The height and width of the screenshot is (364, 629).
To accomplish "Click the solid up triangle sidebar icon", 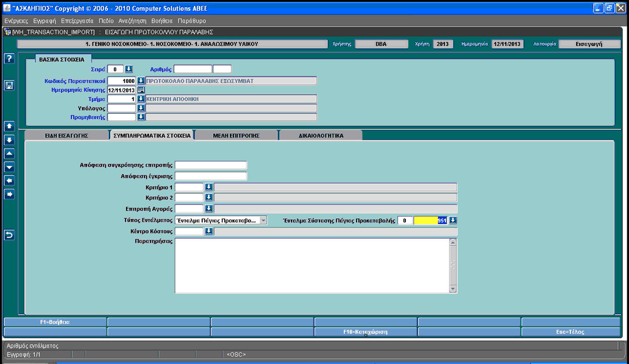I will tap(9, 153).
